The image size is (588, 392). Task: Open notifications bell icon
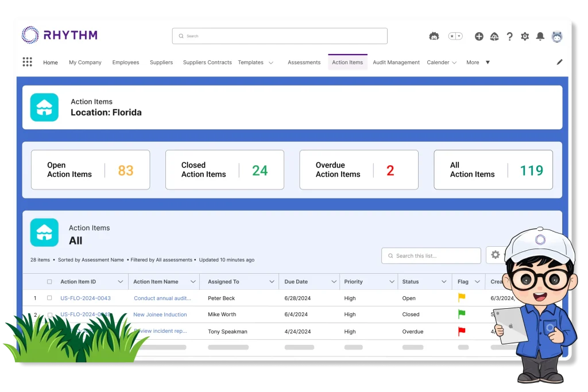click(x=540, y=36)
